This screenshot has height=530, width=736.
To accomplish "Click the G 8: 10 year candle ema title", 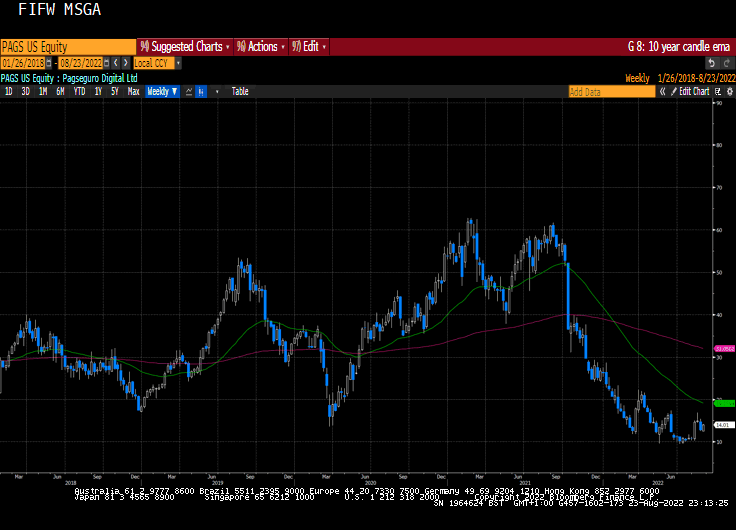I will pyautogui.click(x=679, y=46).
